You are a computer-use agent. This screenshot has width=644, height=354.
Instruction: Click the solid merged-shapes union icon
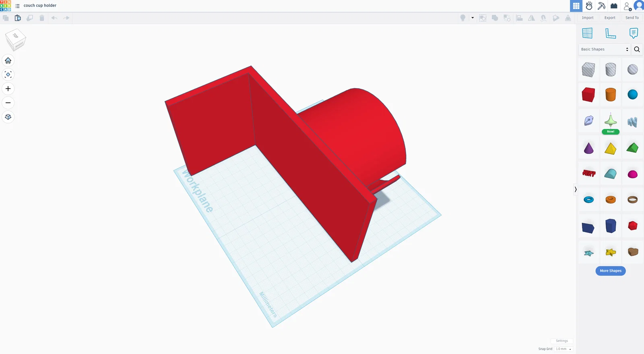pyautogui.click(x=495, y=18)
